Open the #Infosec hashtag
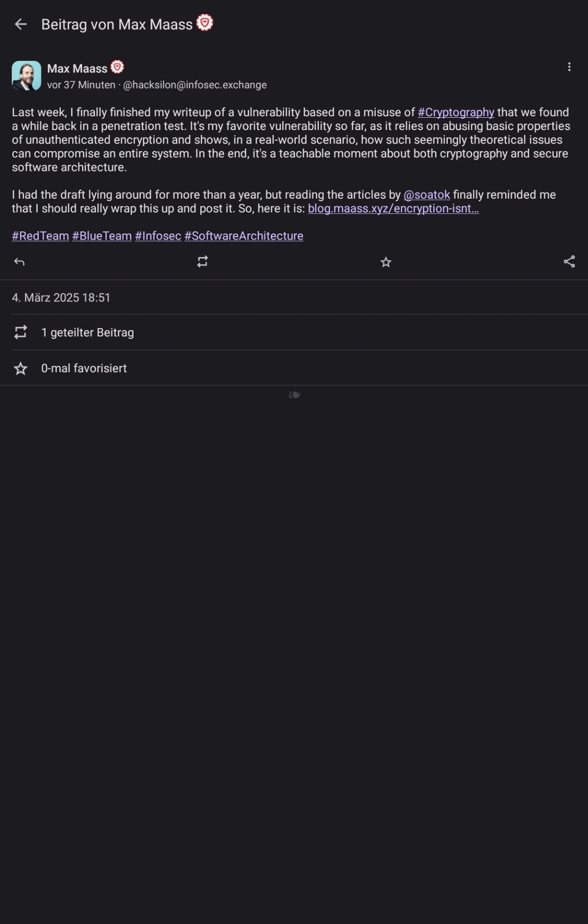This screenshot has width=588, height=924. 158,236
